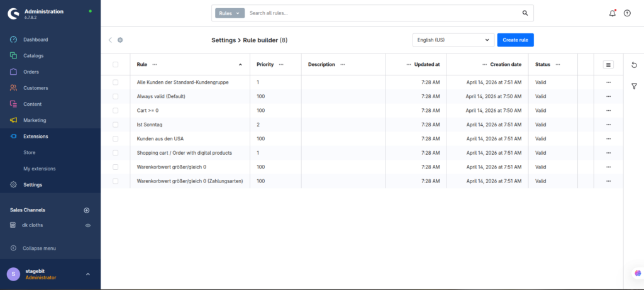Viewport: 644px width, 290px height.
Task: Sort by the Status column header
Action: [x=543, y=65]
